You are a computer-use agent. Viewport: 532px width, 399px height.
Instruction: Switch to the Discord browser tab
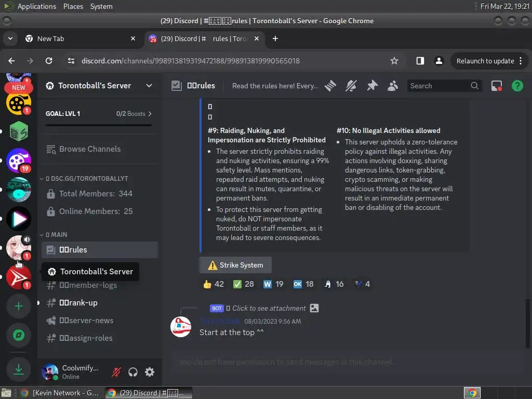pyautogui.click(x=204, y=38)
